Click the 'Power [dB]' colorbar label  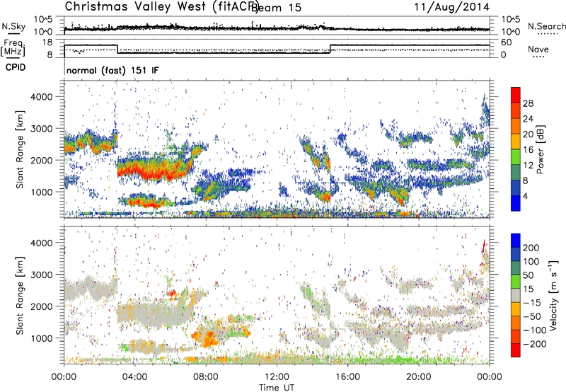540,149
